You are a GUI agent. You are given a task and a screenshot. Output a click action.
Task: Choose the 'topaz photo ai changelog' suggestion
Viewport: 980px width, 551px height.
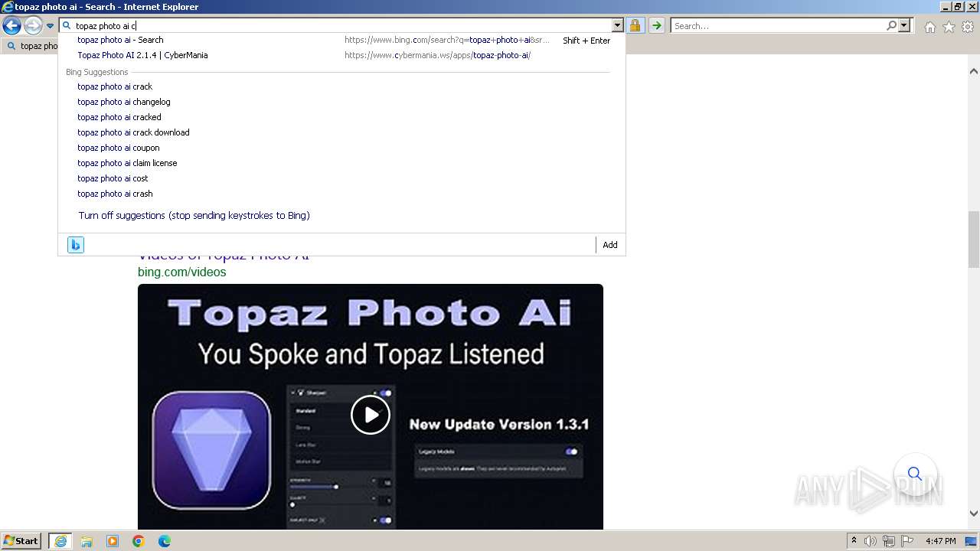124,102
